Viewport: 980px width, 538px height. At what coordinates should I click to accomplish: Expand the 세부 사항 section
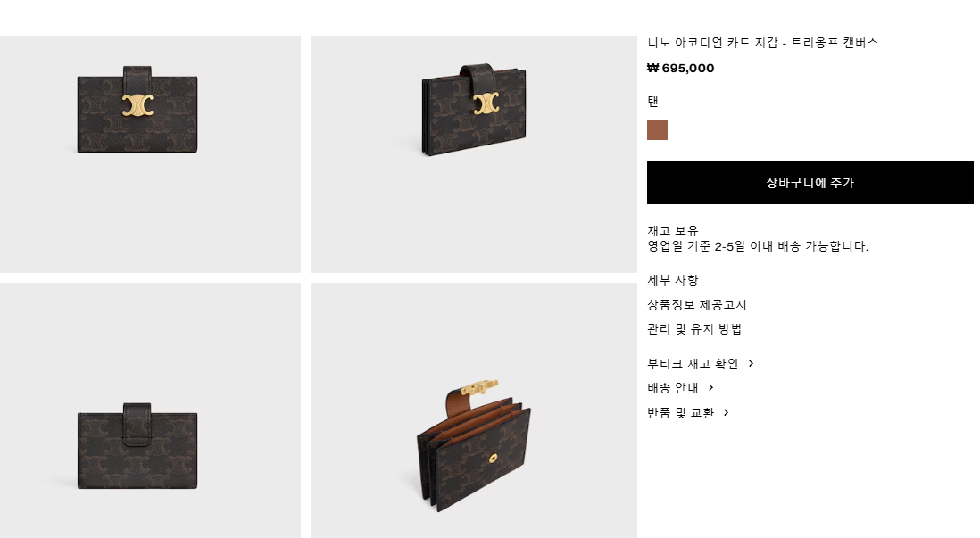[x=672, y=280]
